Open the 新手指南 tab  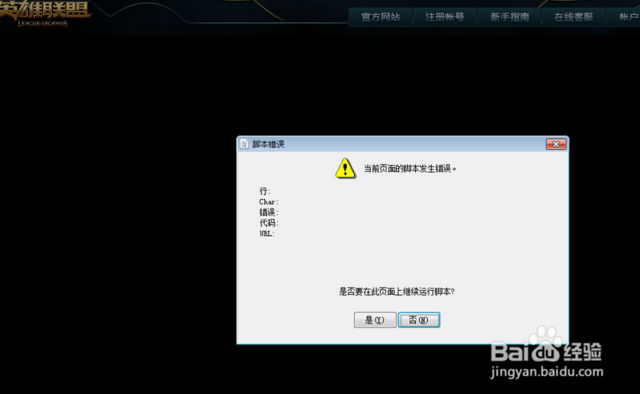coord(509,17)
